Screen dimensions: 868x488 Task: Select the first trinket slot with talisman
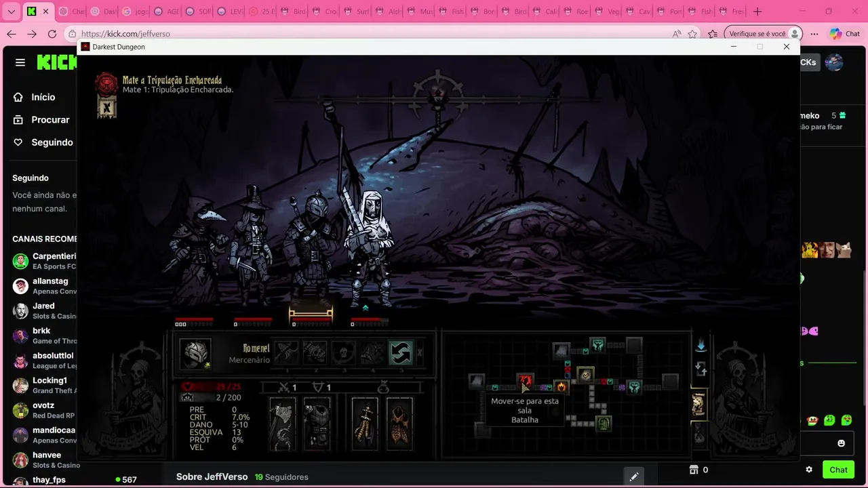pos(365,424)
